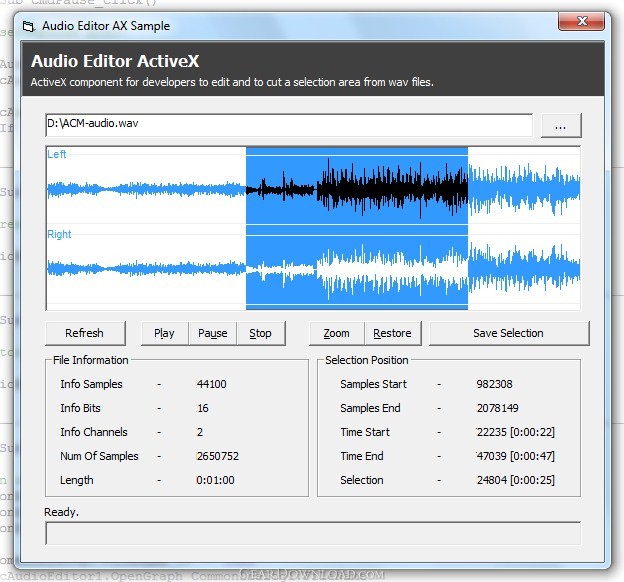Open the file browser with the '...' button

pyautogui.click(x=561, y=126)
